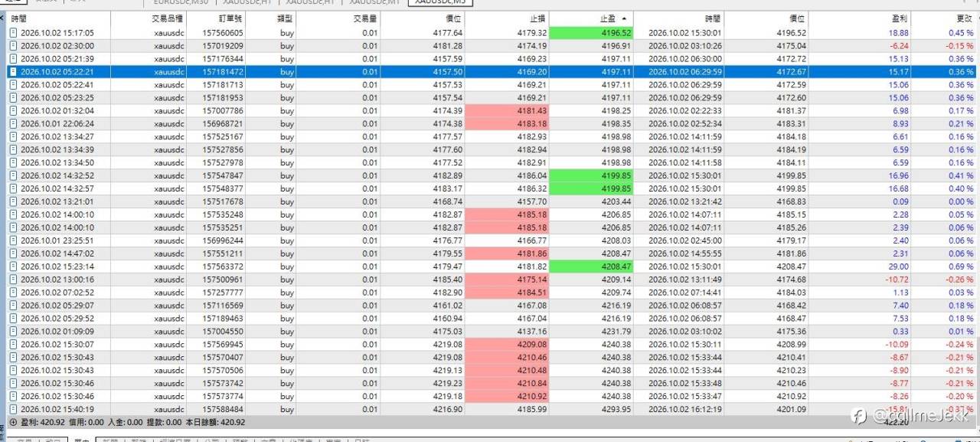The width and height of the screenshot is (980, 442).
Task: Click the -10.72 loss value
Action: tap(897, 280)
